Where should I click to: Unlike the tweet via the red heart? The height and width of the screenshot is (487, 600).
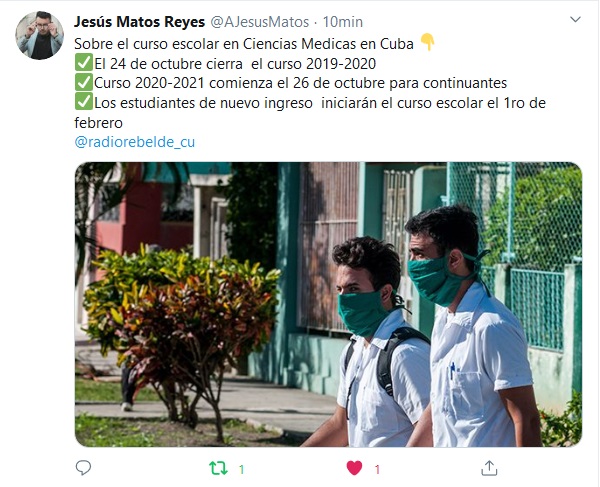354,468
